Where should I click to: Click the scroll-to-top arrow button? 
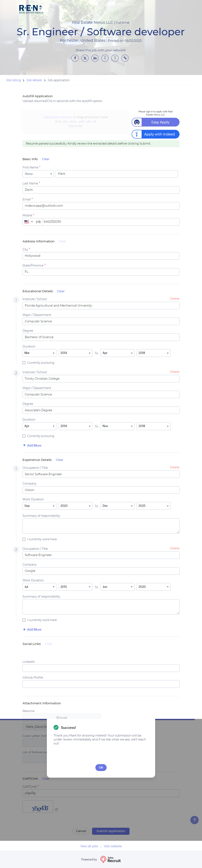coord(194,820)
